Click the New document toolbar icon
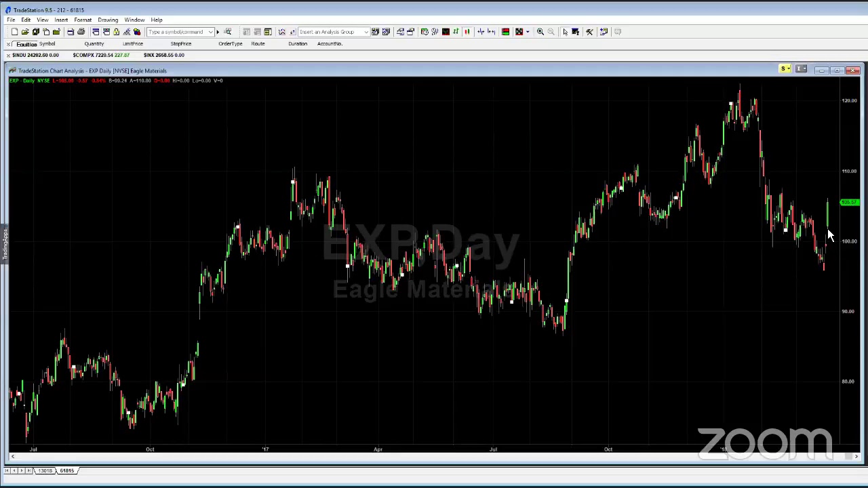 [14, 32]
